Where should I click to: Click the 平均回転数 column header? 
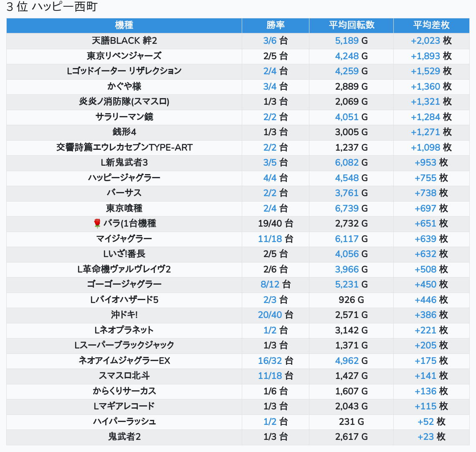pos(351,25)
